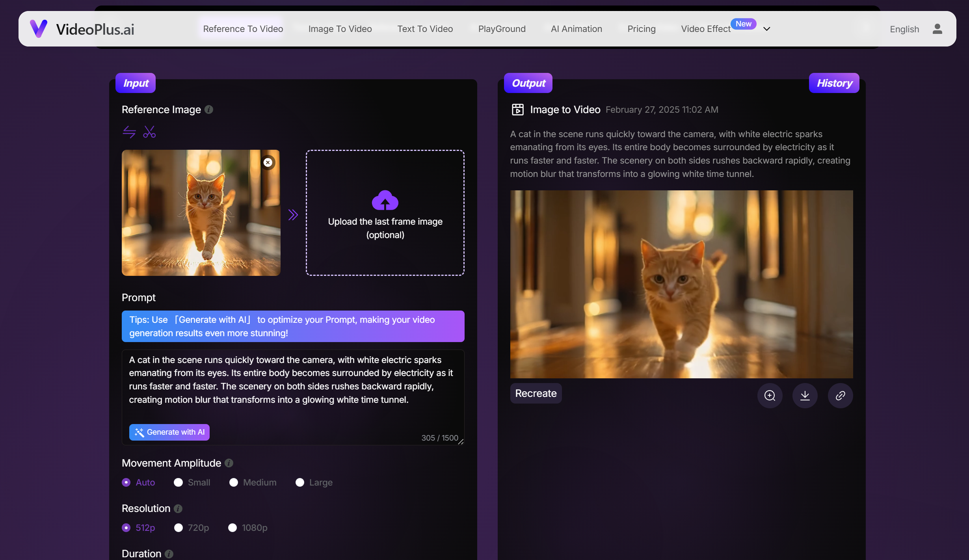Choose the 720p resolution option
Viewport: 969px width, 560px height.
click(x=179, y=528)
